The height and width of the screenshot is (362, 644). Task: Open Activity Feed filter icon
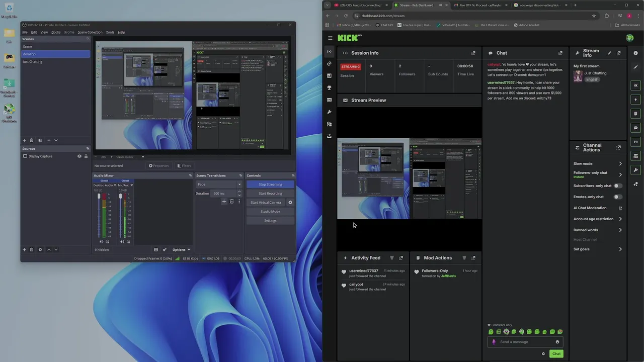point(392,258)
